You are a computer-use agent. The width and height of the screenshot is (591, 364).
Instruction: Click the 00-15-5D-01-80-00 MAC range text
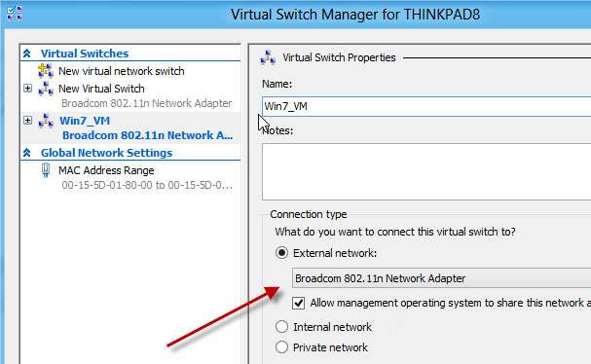click(147, 185)
